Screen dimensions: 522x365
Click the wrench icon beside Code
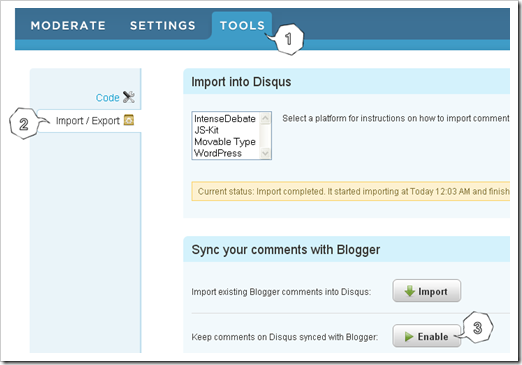coord(129,97)
